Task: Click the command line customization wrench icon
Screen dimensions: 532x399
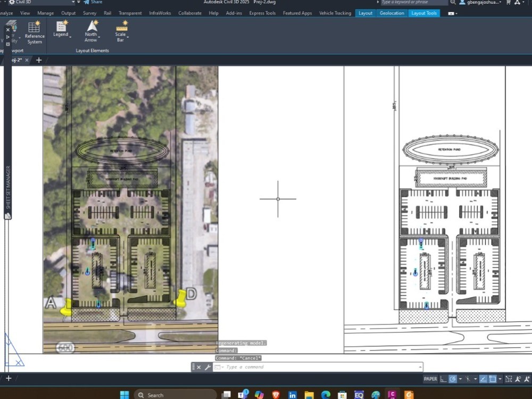Action: coord(207,367)
